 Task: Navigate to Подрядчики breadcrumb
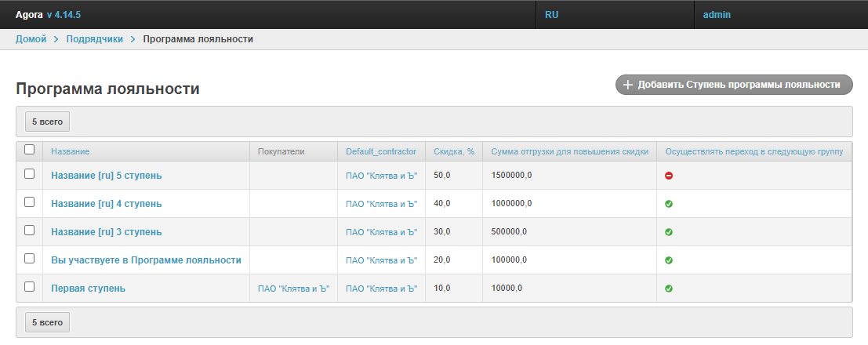coord(94,39)
